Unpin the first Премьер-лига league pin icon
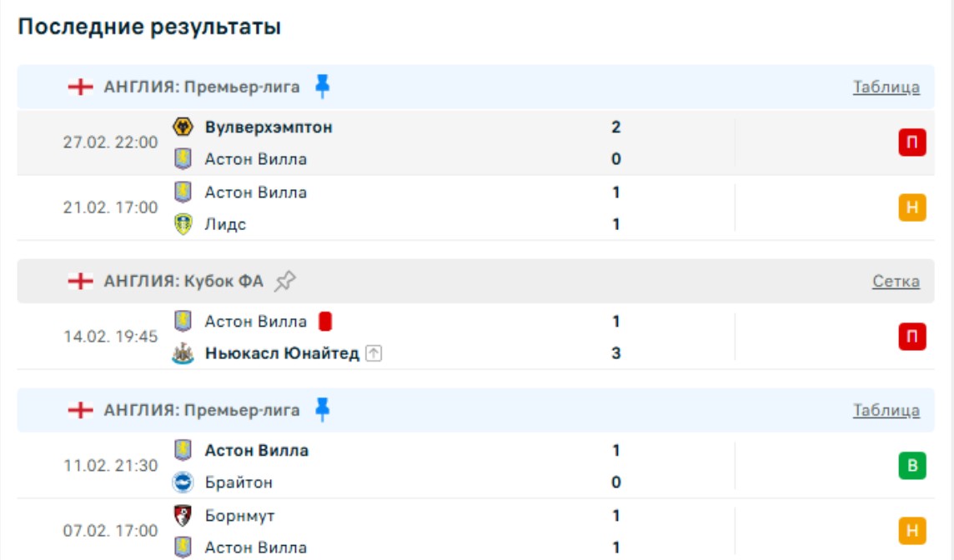Image resolution: width=954 pixels, height=560 pixels. pyautogui.click(x=323, y=86)
